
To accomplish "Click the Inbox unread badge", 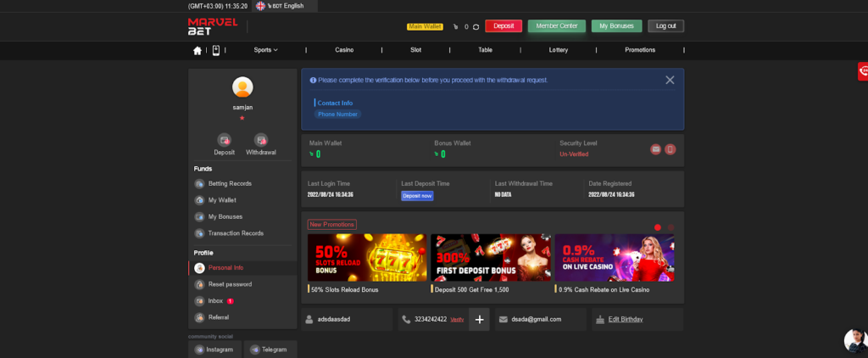I will click(231, 301).
